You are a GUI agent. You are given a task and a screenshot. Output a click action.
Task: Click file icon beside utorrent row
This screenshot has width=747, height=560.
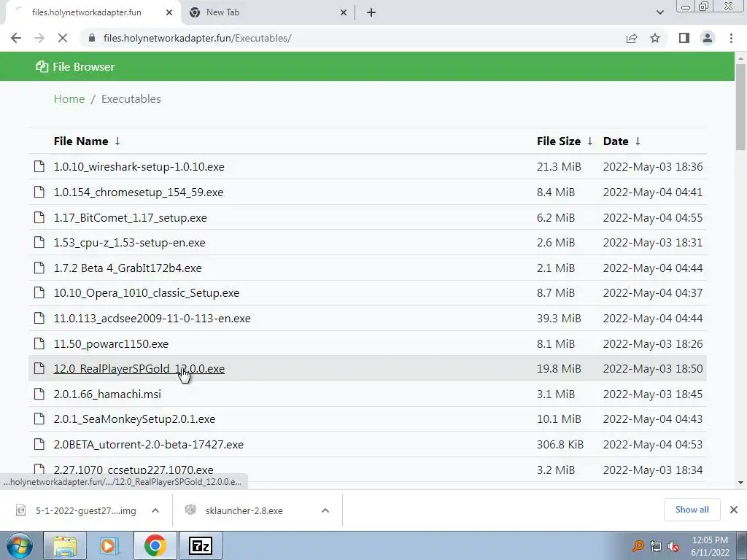pos(39,444)
